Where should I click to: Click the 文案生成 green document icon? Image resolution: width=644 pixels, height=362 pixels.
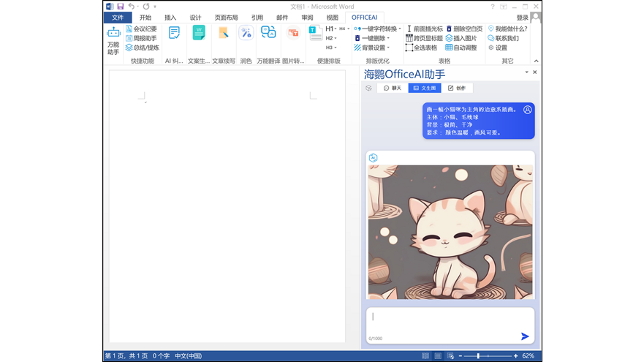click(x=199, y=33)
